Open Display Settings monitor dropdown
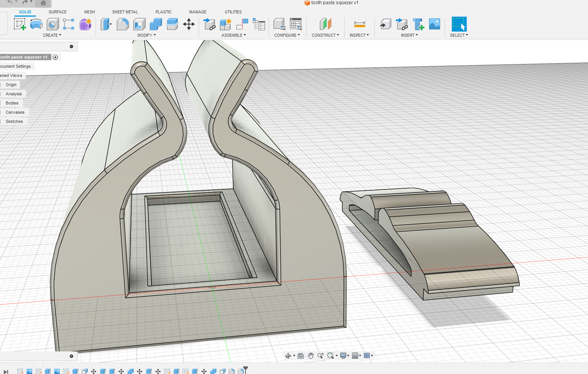 click(345, 356)
